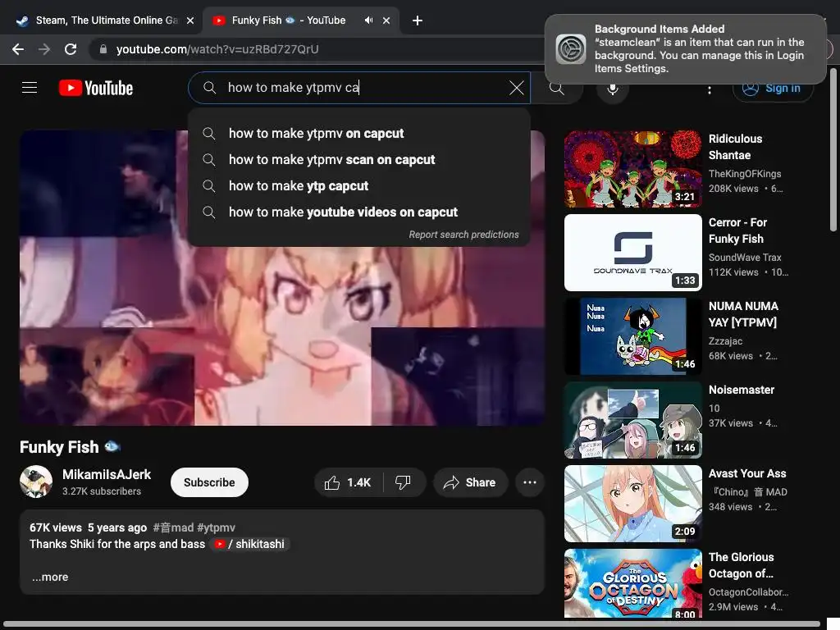Dislike the video with thumbs-down icon
This screenshot has width=840, height=630.
point(403,482)
